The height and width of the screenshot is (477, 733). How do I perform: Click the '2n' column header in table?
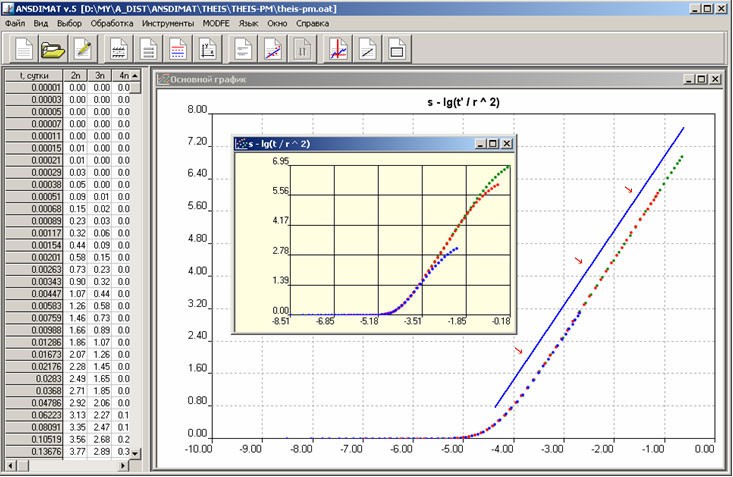click(x=76, y=75)
